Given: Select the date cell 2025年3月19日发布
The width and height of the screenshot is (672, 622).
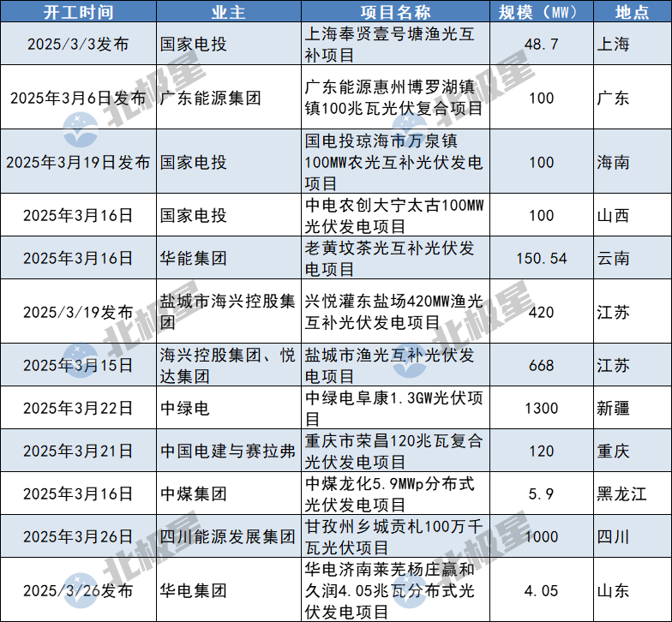Looking at the screenshot, I should click(x=79, y=162).
